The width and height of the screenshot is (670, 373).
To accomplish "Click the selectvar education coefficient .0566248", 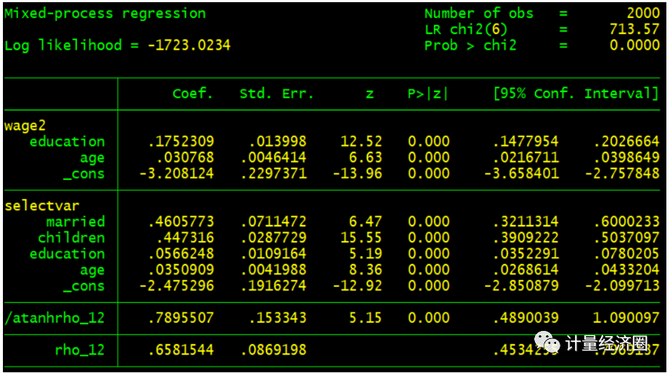I will coord(181,254).
